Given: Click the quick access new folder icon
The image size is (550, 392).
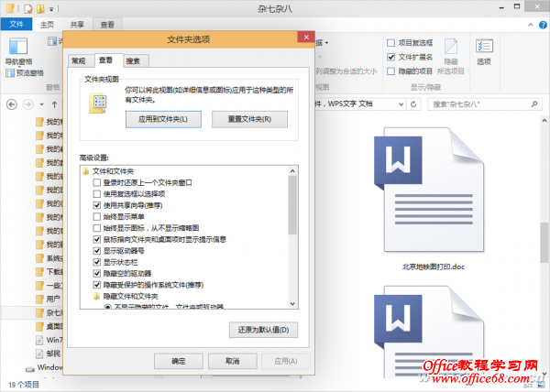Looking at the screenshot, I should [x=40, y=8].
